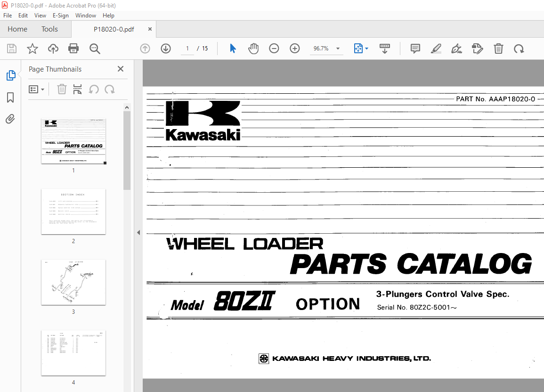Click the thumbnails panel scrollbar handle
The width and height of the screenshot is (544, 392).
[127, 151]
